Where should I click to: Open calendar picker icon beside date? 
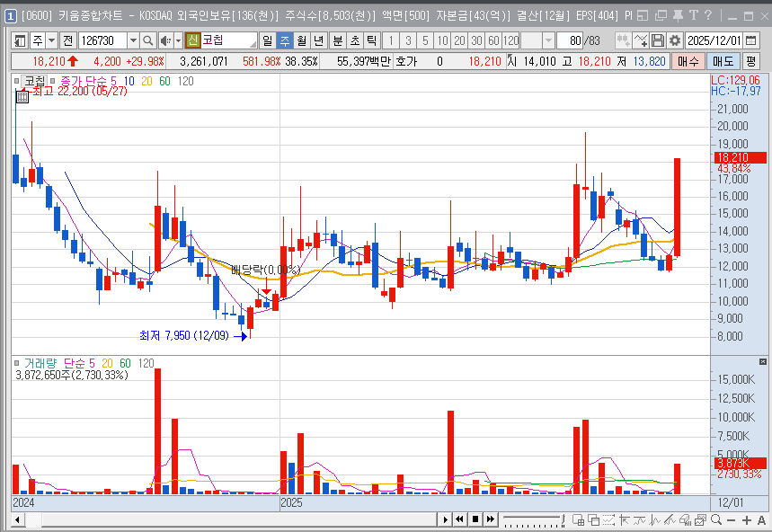point(750,40)
